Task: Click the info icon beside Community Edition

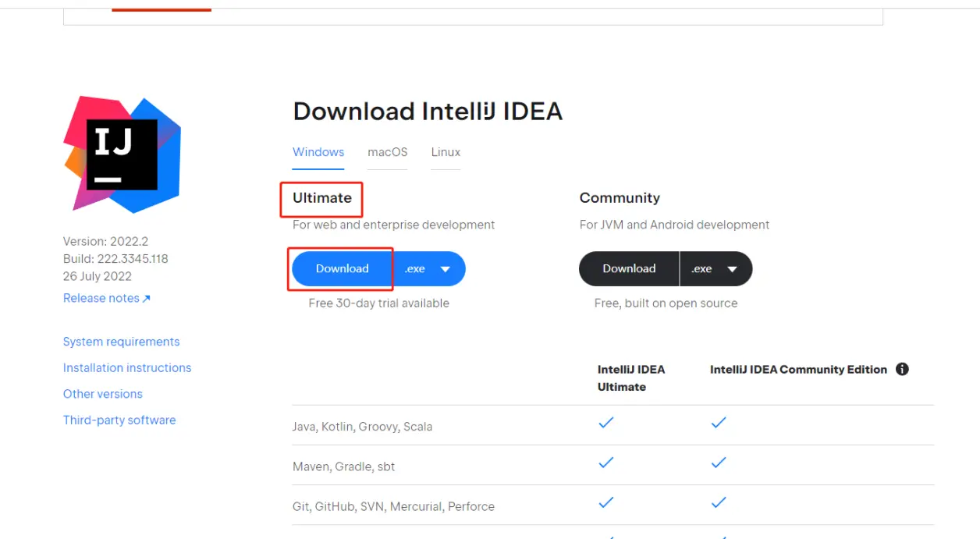Action: click(902, 369)
